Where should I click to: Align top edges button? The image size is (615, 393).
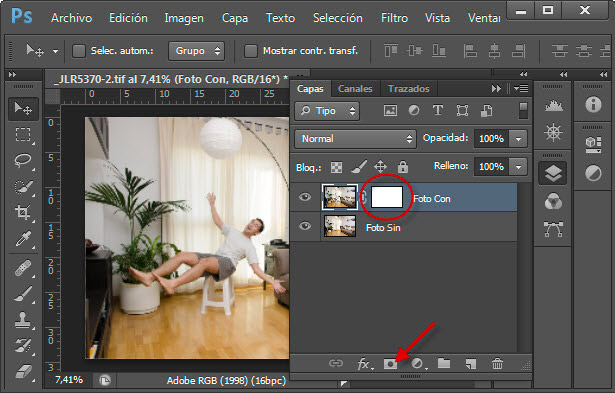pyautogui.click(x=391, y=51)
